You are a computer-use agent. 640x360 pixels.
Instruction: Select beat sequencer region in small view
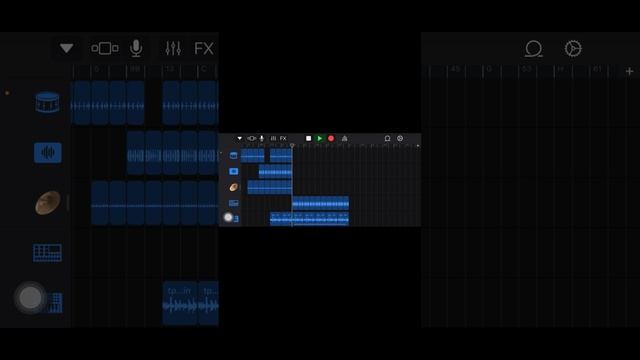pyautogui.click(x=320, y=203)
